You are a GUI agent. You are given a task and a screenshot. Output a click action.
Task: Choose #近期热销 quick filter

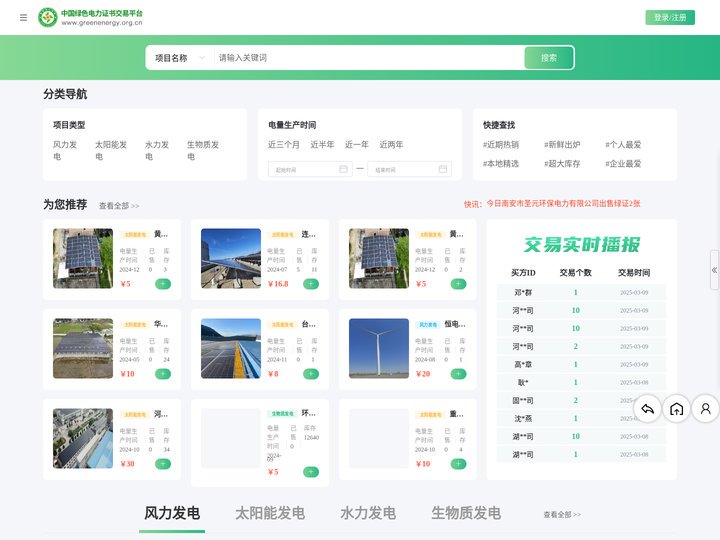501,145
